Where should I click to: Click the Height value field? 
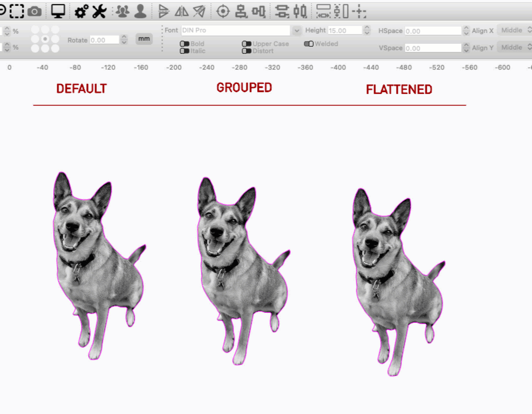(345, 30)
